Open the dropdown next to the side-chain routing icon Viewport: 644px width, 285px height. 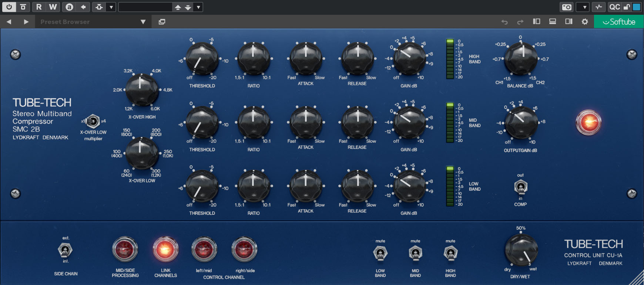(x=111, y=7)
